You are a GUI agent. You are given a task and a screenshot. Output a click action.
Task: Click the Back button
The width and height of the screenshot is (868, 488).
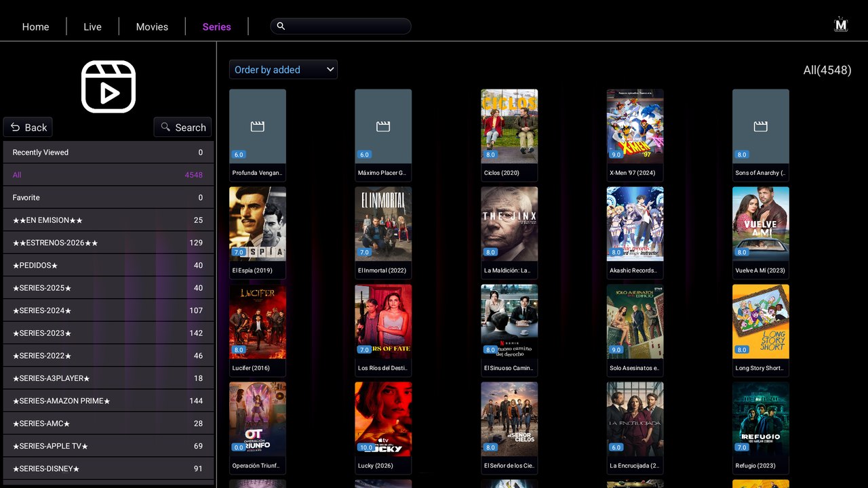[28, 127]
